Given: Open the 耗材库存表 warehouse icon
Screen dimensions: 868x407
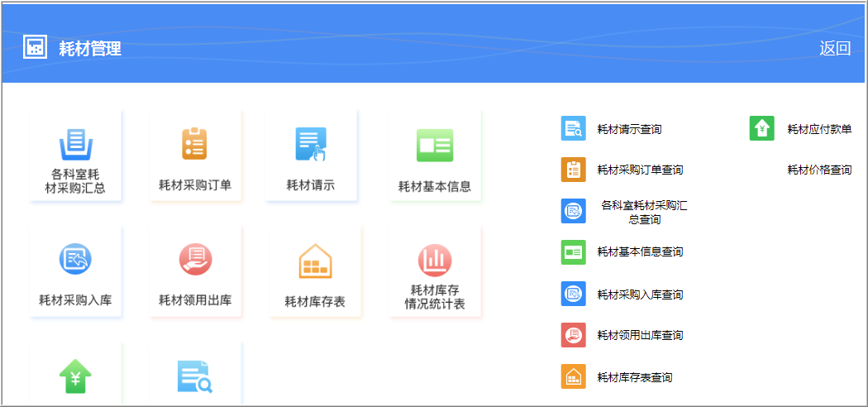Looking at the screenshot, I should 315,261.
